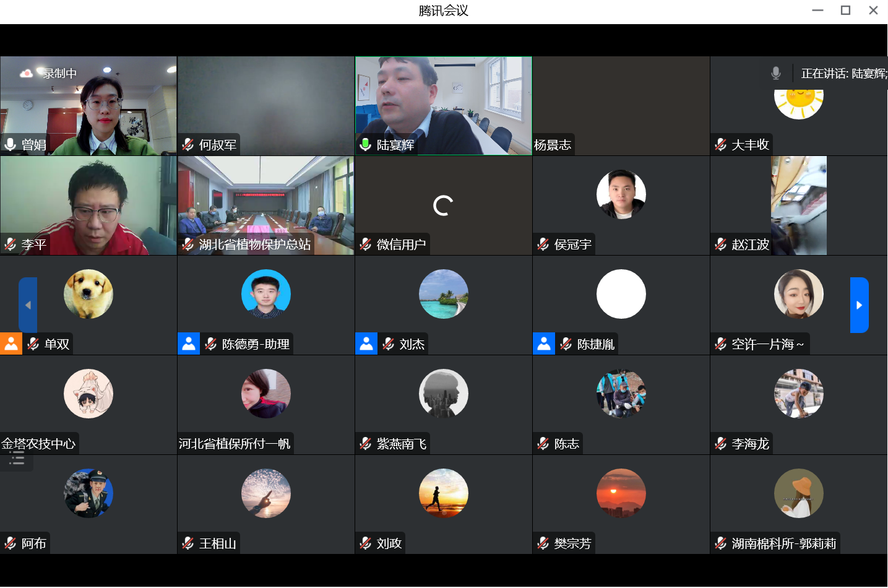The image size is (888, 588).
Task: Click the blue person badge beside 刘杰
Action: (366, 344)
